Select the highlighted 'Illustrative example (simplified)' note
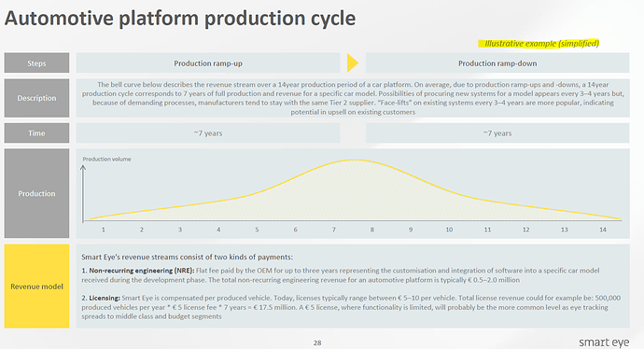This screenshot has width=644, height=349. click(x=539, y=44)
